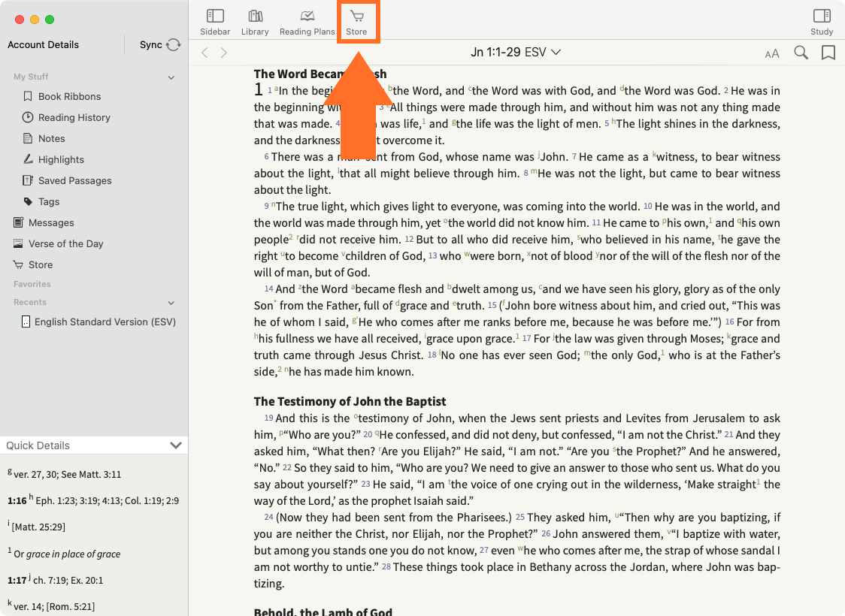
Task: Select Verse of the Day
Action: pos(65,243)
